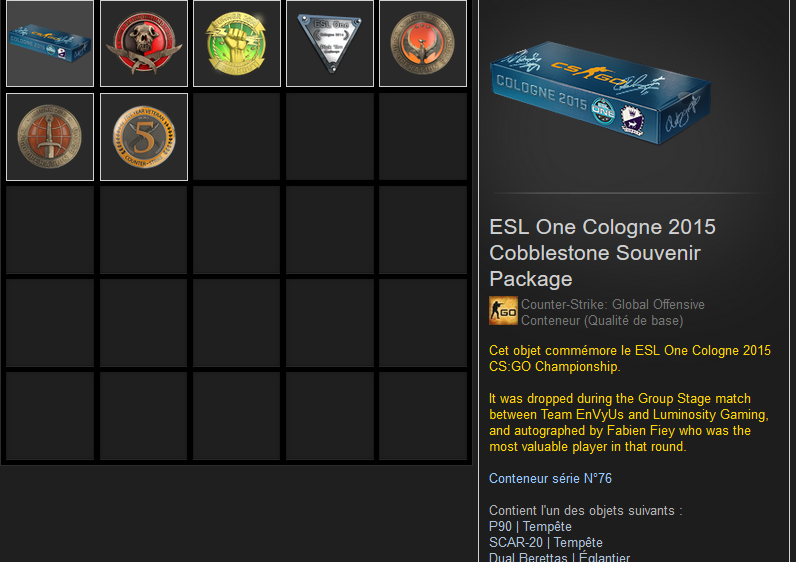Select SCAR-20 | Tempête in contents list
Screen dimensions: 796x562
(x=546, y=542)
